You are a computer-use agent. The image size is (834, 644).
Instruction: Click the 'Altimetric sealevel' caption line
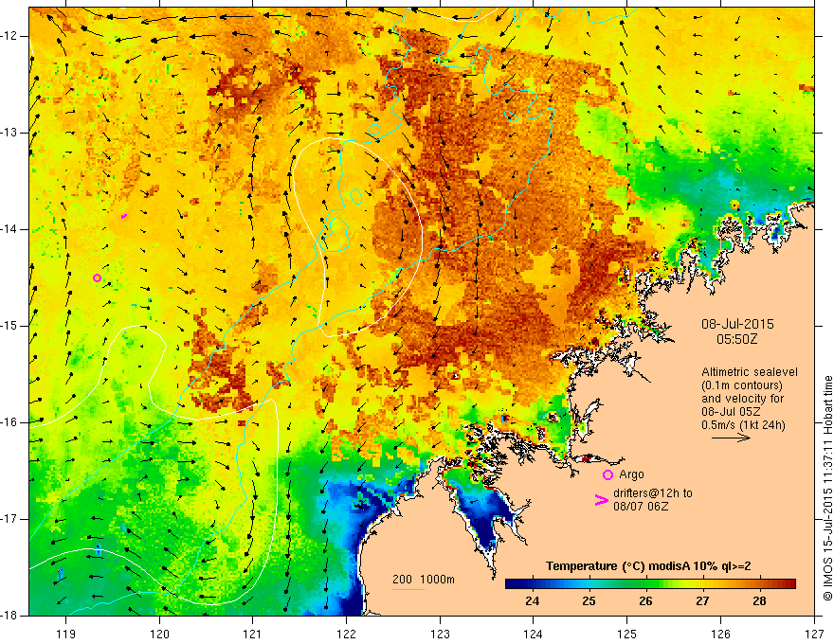[750, 372]
